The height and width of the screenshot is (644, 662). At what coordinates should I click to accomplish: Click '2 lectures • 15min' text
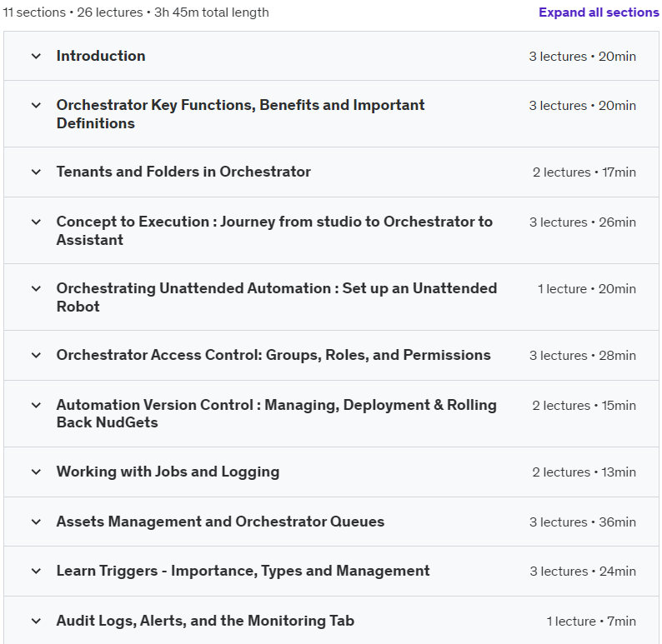(x=584, y=405)
